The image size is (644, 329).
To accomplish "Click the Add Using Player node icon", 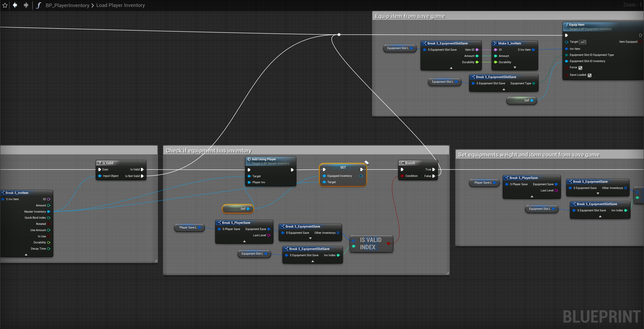I will tap(249, 159).
